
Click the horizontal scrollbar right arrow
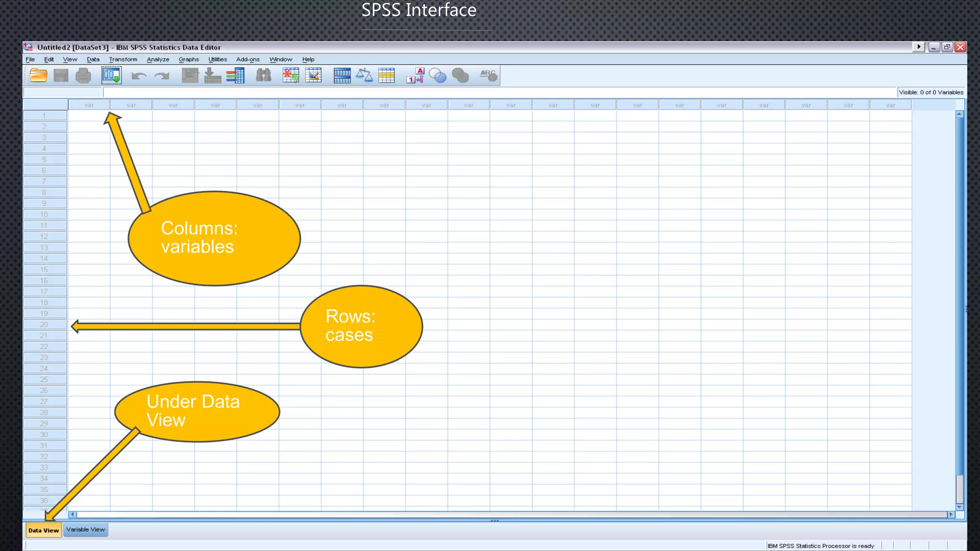951,515
